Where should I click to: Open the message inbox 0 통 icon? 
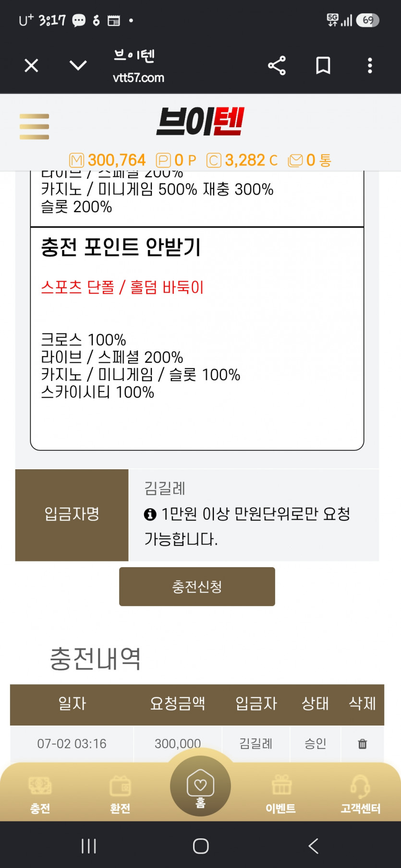coord(310,160)
